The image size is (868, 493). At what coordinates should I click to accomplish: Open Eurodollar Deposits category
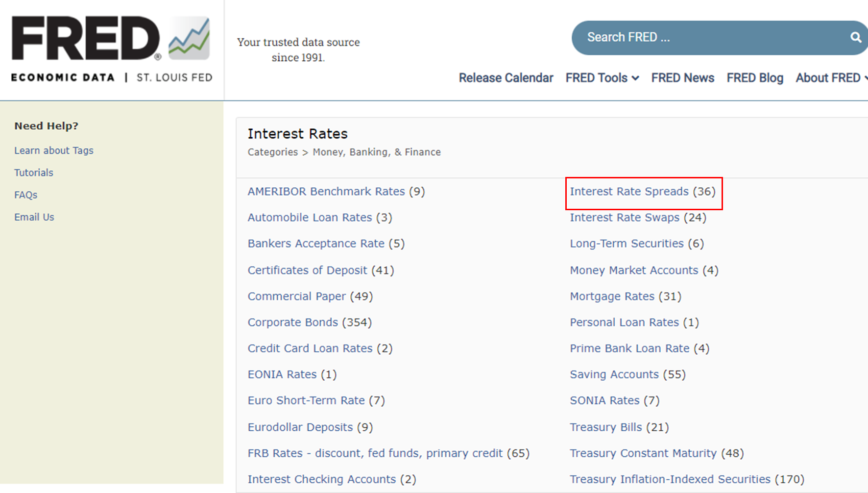click(x=300, y=427)
